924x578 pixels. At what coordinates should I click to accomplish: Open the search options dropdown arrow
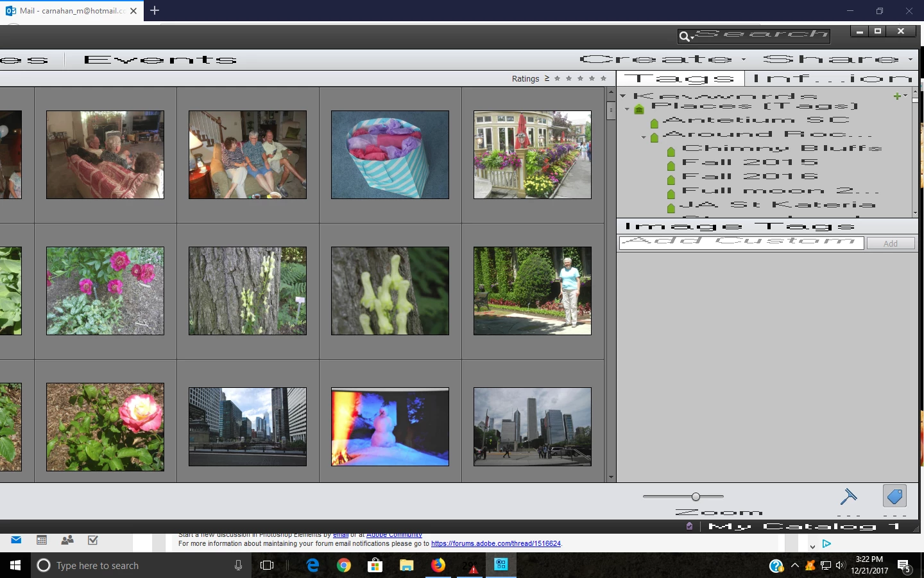tap(692, 39)
